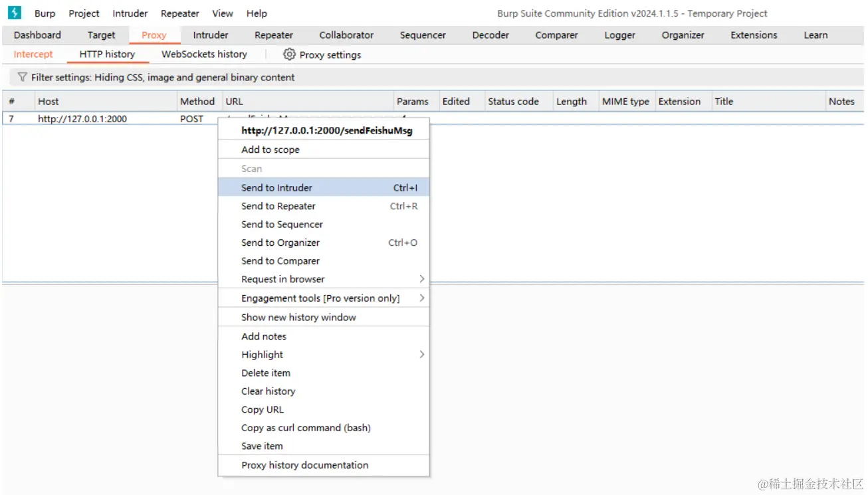Click the Params column header

pyautogui.click(x=416, y=102)
